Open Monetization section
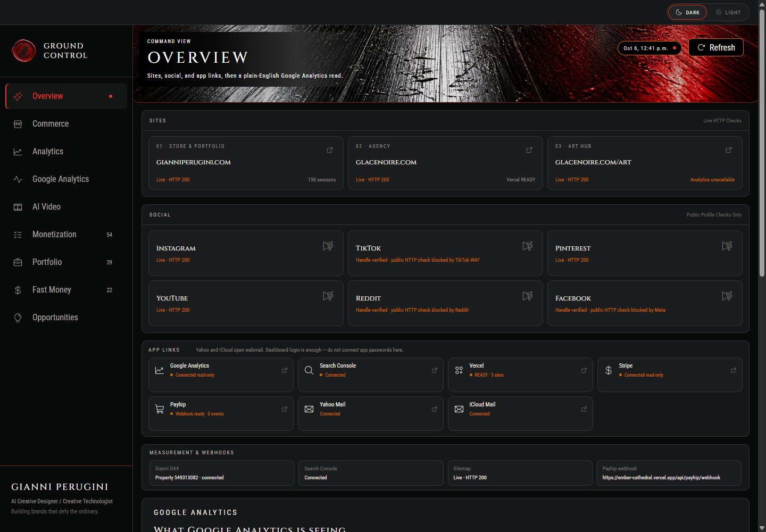 [x=66, y=235]
